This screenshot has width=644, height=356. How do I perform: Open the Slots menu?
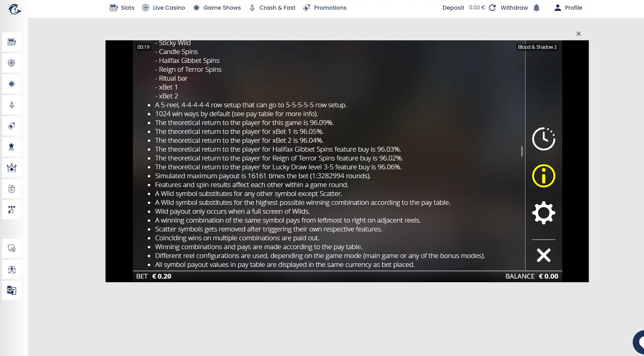[122, 8]
